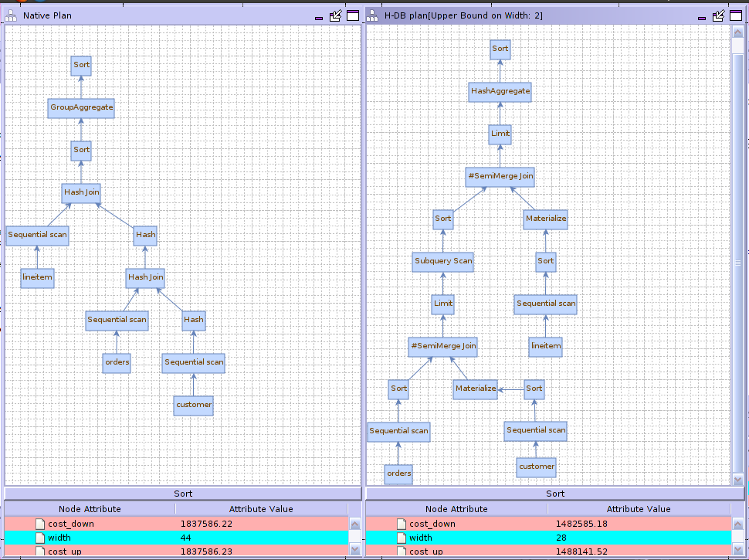Viewport: 749px width, 560px height.
Task: Select the root Sort node above GroupAggregate
Action: click(81, 65)
